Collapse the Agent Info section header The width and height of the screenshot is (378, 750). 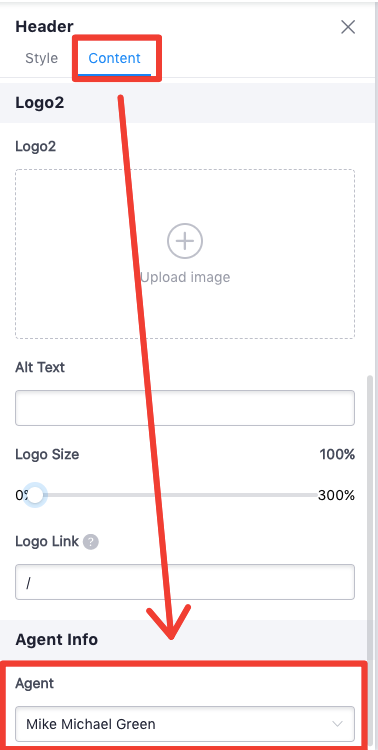(x=185, y=639)
